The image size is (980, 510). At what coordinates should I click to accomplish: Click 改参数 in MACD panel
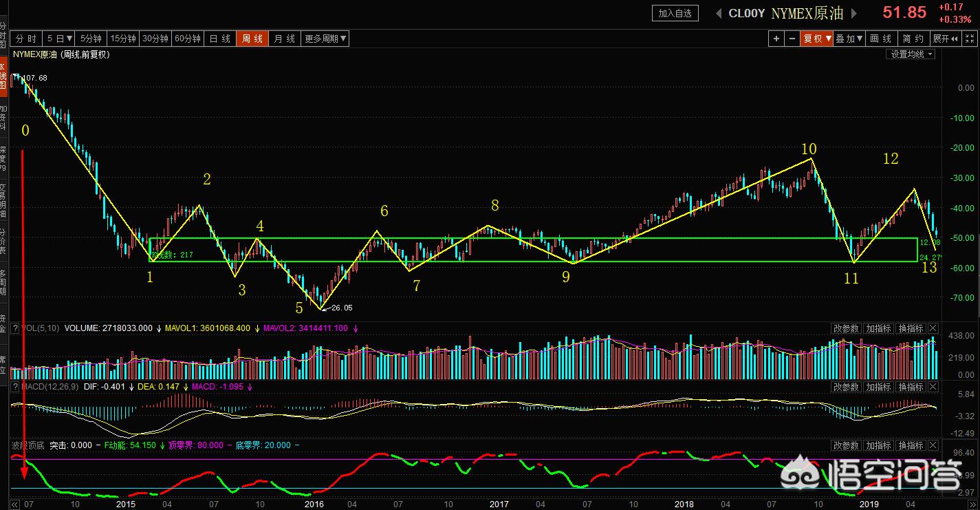coord(846,387)
